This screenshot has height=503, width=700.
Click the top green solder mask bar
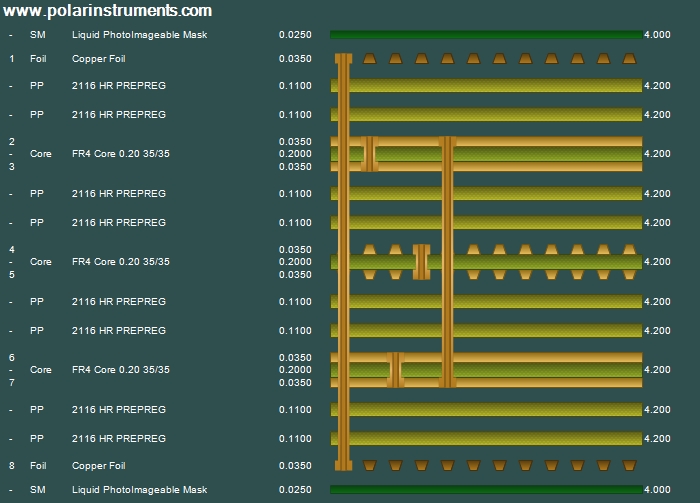coord(486,35)
